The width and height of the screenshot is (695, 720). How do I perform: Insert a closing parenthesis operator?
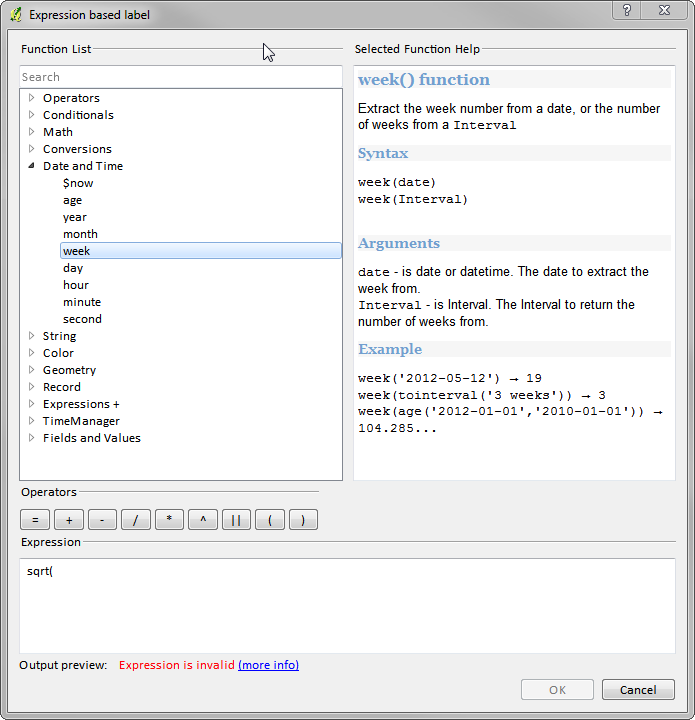pos(303,520)
